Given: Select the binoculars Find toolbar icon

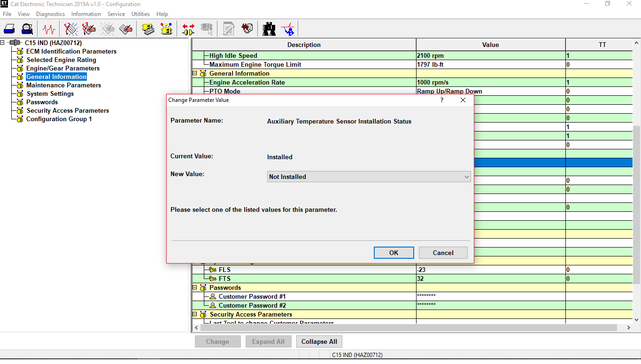Looking at the screenshot, I should (x=269, y=29).
